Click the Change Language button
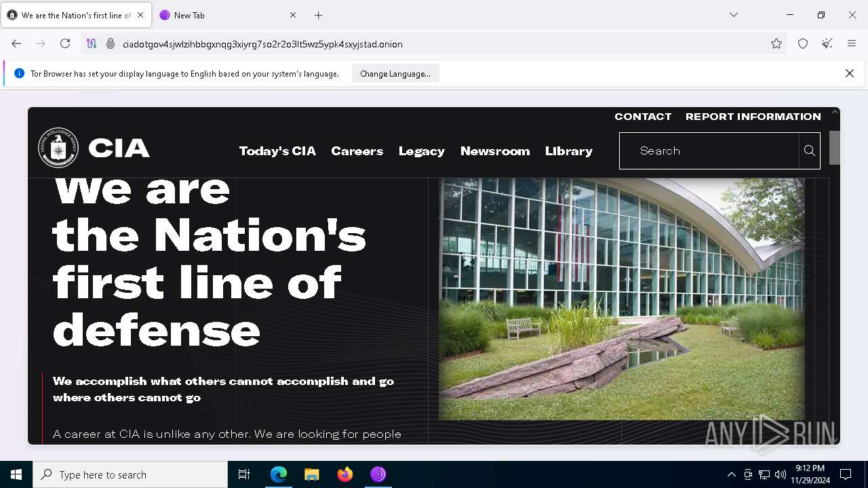Screen dimensions: 868x488 point(395,74)
